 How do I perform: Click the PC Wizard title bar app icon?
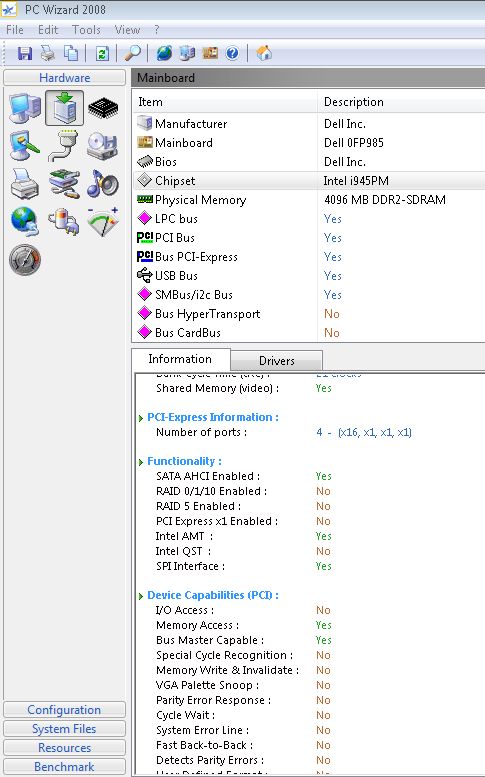(x=9, y=9)
